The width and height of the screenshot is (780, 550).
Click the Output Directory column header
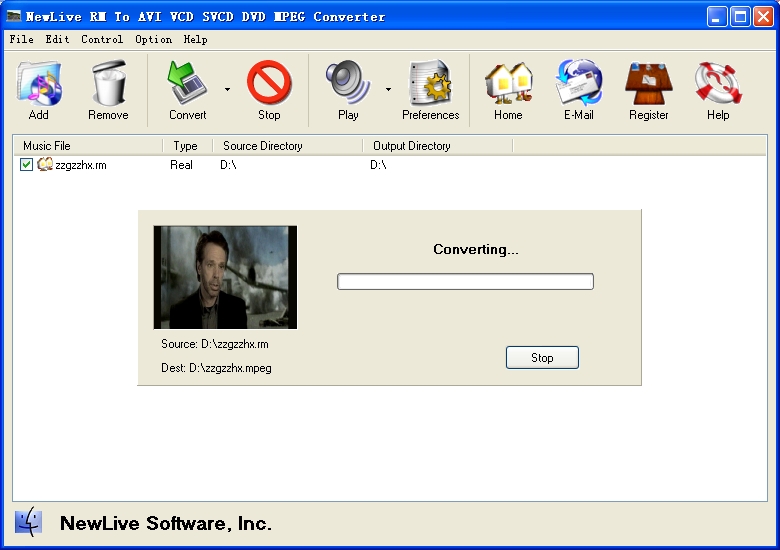click(438, 146)
